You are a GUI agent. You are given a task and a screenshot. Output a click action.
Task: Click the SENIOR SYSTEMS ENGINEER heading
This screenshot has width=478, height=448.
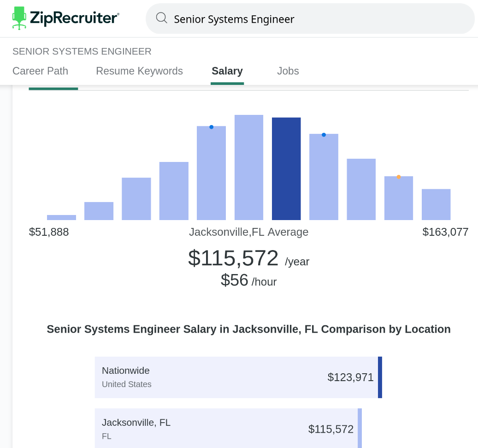pos(82,51)
